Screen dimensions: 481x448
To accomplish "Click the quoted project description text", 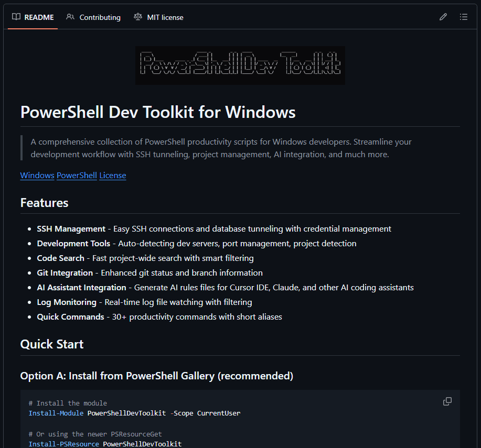I will (220, 148).
